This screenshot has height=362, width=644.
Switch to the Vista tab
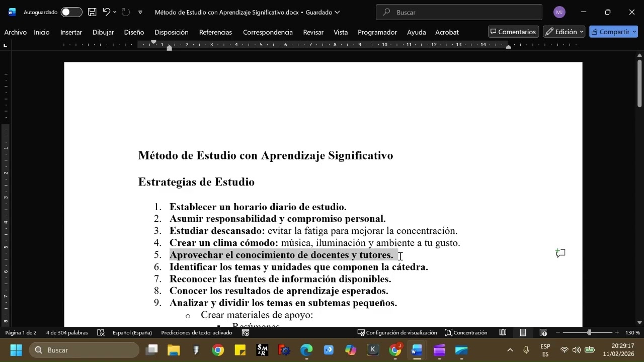tap(341, 32)
